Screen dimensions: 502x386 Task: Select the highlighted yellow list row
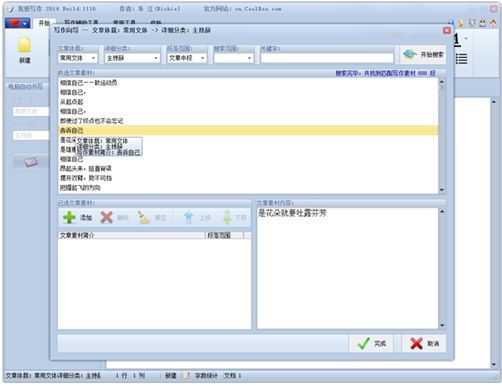point(248,130)
